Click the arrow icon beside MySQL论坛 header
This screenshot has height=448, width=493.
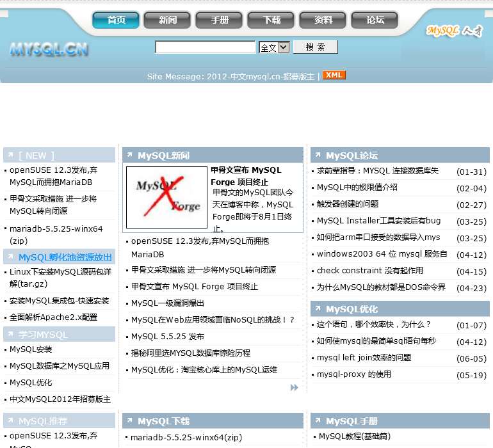click(x=318, y=155)
